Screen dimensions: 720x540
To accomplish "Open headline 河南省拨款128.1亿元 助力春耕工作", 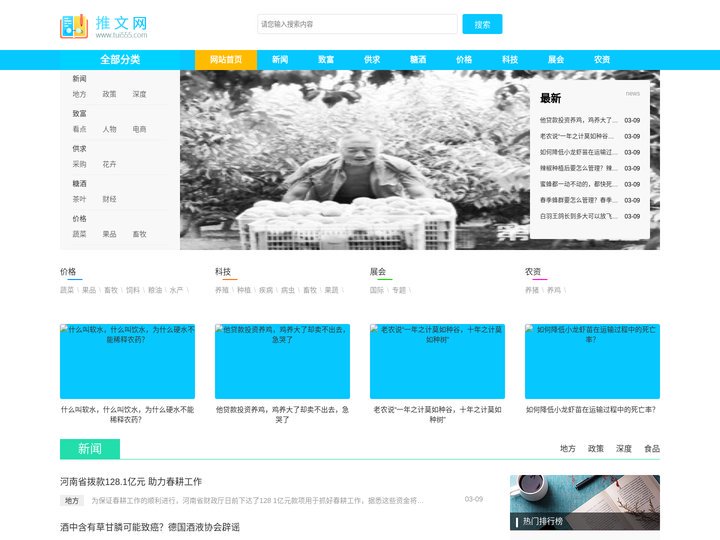I will (x=131, y=482).
